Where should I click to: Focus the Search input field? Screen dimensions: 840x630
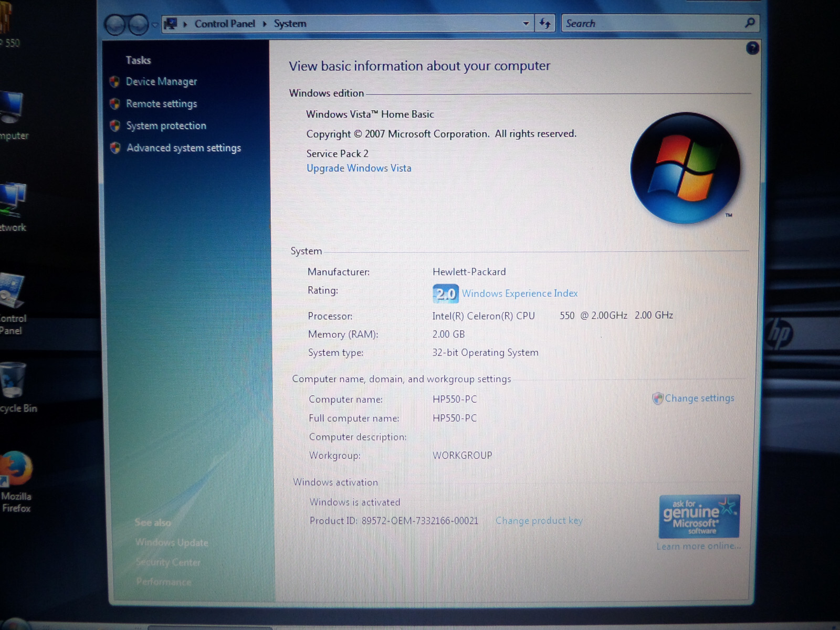(651, 24)
